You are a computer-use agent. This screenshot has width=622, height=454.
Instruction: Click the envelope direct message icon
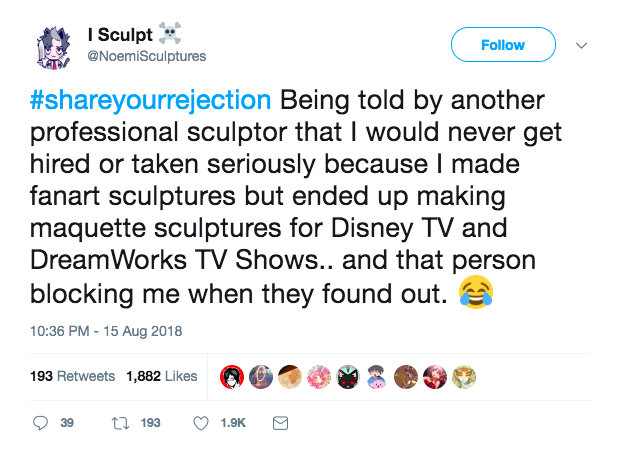pyautogui.click(x=280, y=423)
